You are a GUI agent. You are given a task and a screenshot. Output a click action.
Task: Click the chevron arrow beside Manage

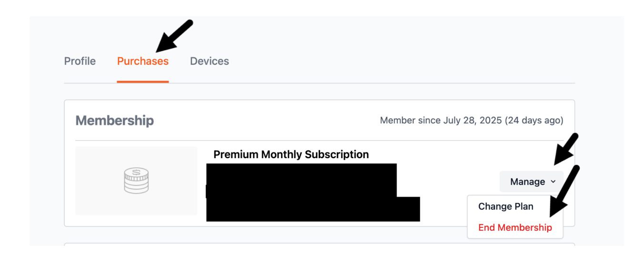tap(553, 182)
